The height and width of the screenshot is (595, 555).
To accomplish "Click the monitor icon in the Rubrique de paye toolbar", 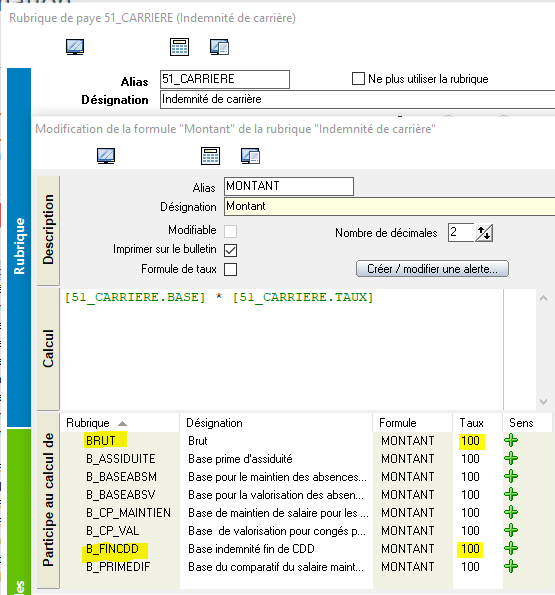I will coord(75,47).
